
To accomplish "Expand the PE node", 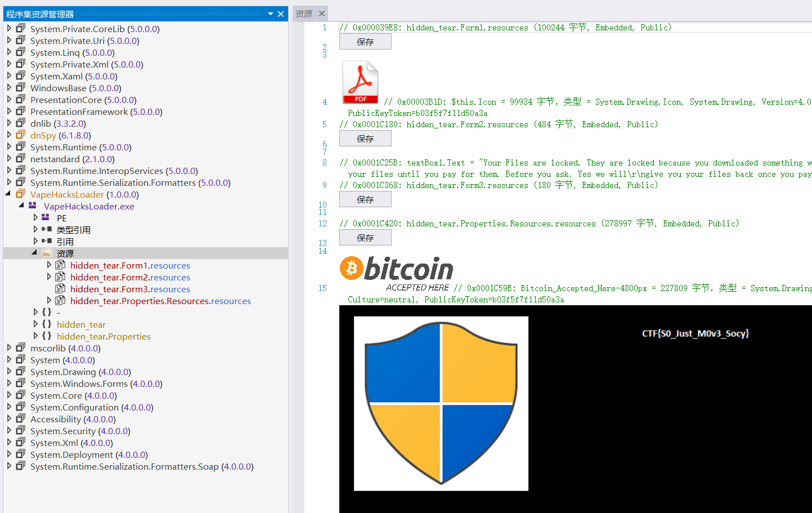I will click(x=35, y=217).
